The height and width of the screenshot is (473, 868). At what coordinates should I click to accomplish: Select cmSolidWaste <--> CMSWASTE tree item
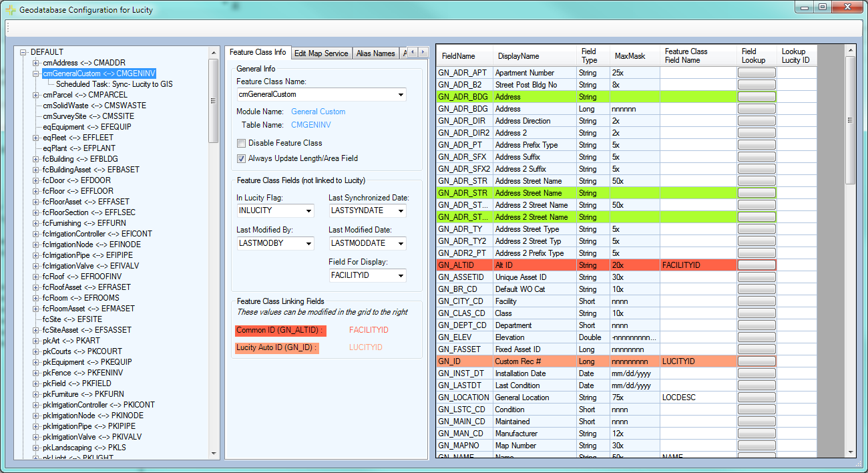pyautogui.click(x=94, y=106)
